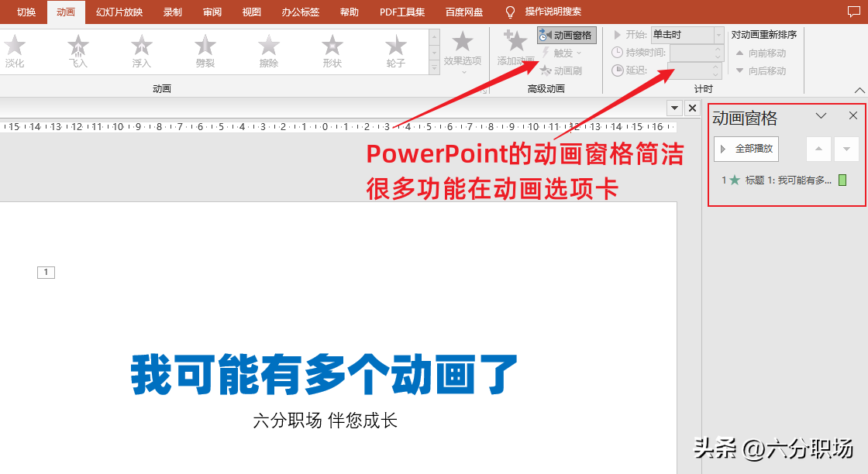Open the 办公标签 office tab menu
Viewport: 868px width, 474px height.
301,12
